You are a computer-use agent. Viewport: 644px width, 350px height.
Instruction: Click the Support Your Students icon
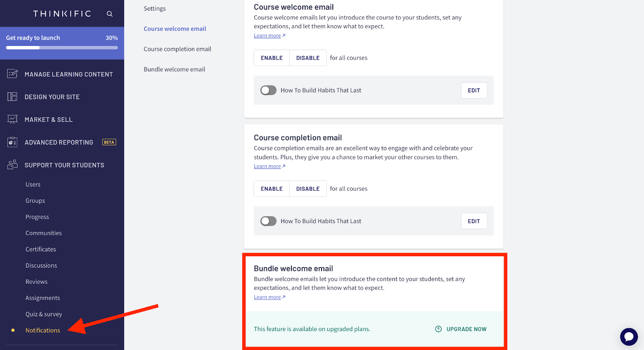point(12,165)
